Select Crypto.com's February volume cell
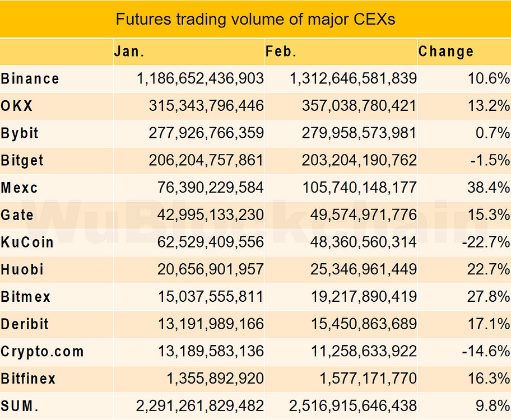Screen dimensions: 511x420 (341, 351)
